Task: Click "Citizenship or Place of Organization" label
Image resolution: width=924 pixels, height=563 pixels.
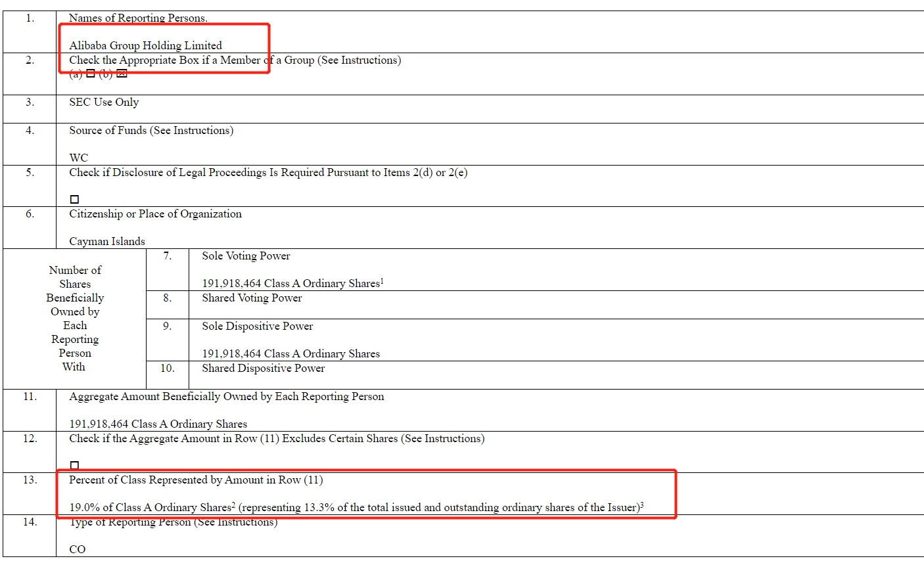Action: point(155,214)
